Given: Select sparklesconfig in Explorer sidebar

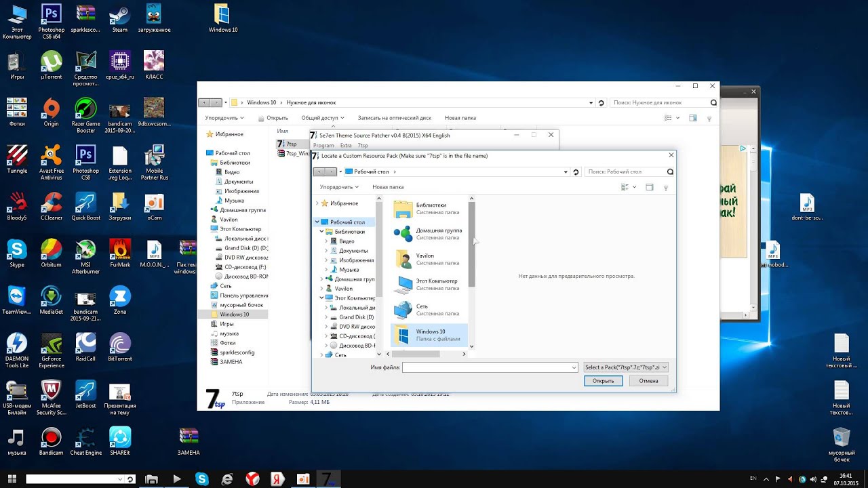Looking at the screenshot, I should 237,352.
